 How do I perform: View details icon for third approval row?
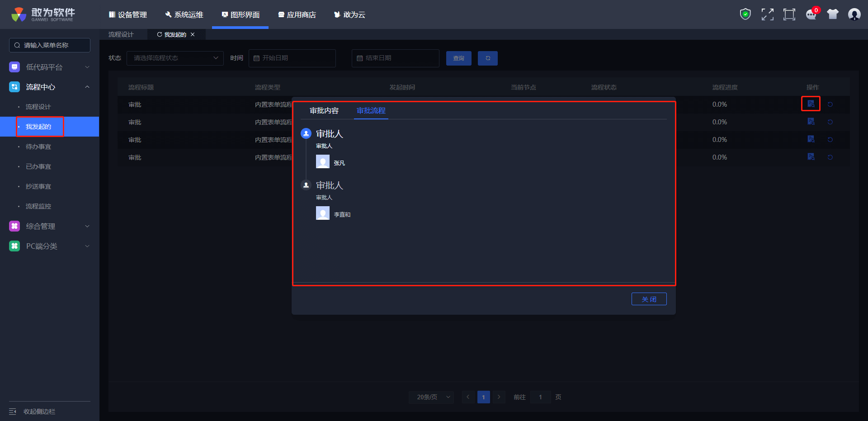point(811,139)
